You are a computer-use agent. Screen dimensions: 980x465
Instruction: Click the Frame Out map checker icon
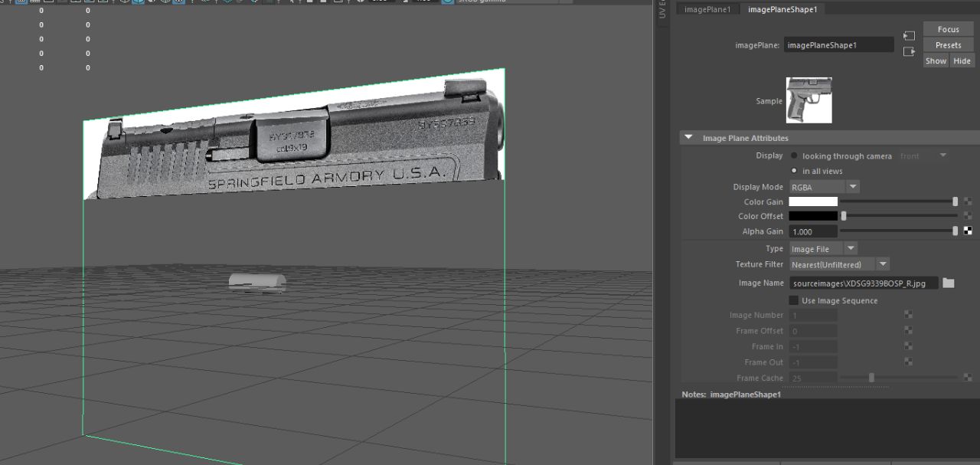908,362
